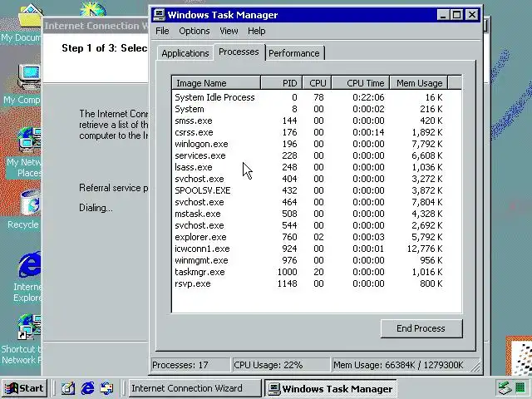Viewport: 532px width, 399px height.
Task: Click the CPU usage tray icon
Action: click(520, 388)
